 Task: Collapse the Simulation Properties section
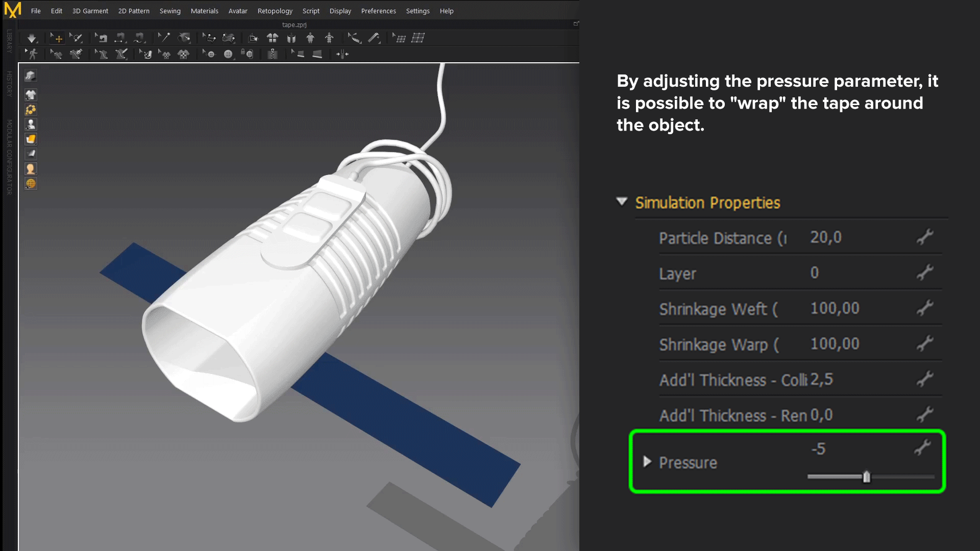(x=622, y=202)
